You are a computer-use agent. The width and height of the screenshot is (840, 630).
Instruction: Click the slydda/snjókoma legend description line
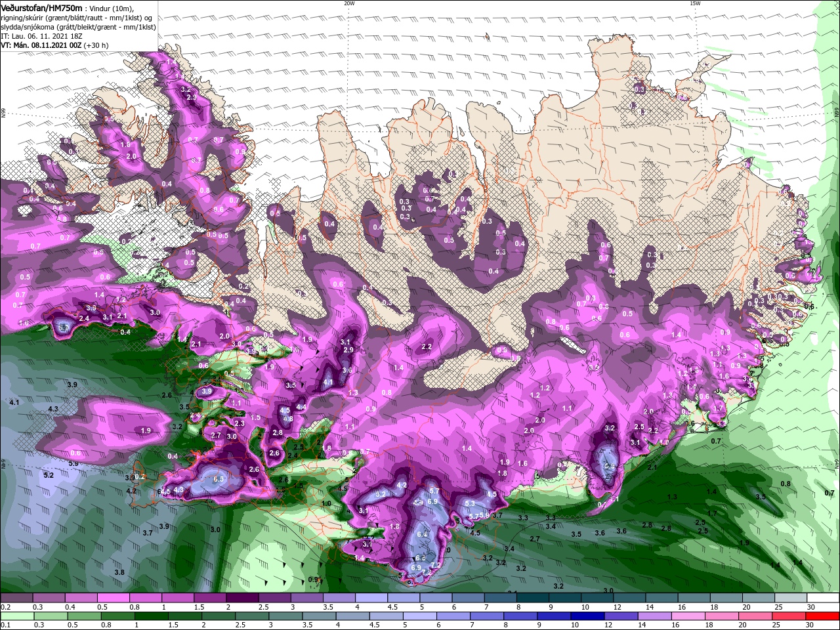click(x=78, y=27)
